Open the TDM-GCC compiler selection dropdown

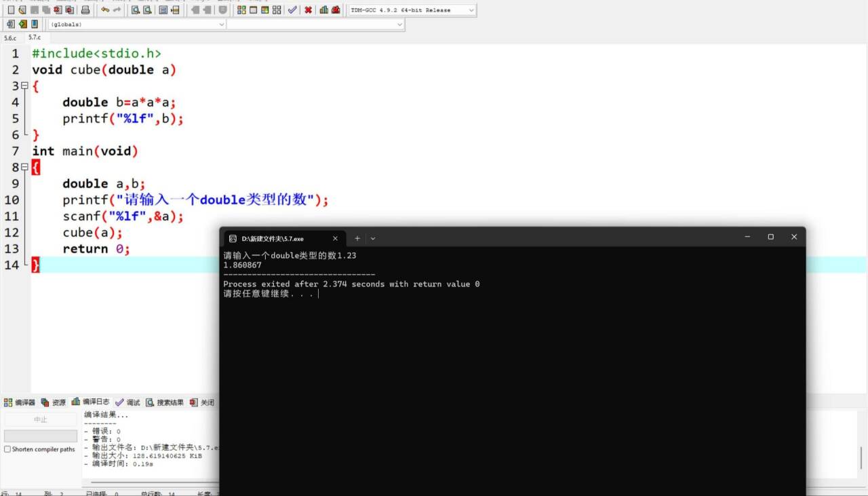[471, 9]
